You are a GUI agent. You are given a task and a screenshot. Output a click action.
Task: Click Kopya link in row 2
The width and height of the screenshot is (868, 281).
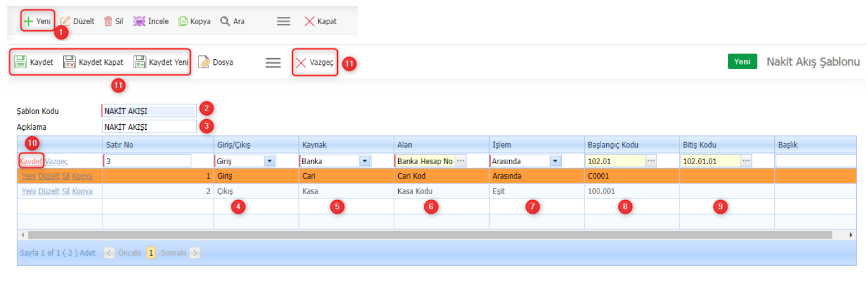coord(82,191)
